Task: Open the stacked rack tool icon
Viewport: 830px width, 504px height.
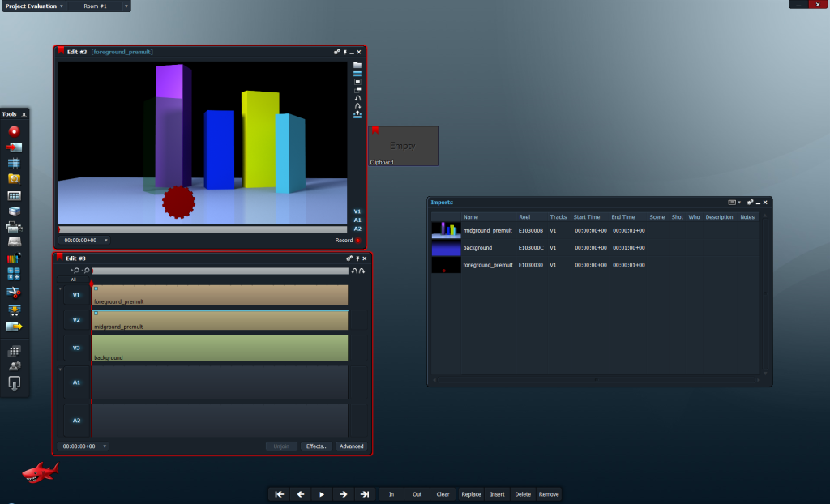Action: 15,211
